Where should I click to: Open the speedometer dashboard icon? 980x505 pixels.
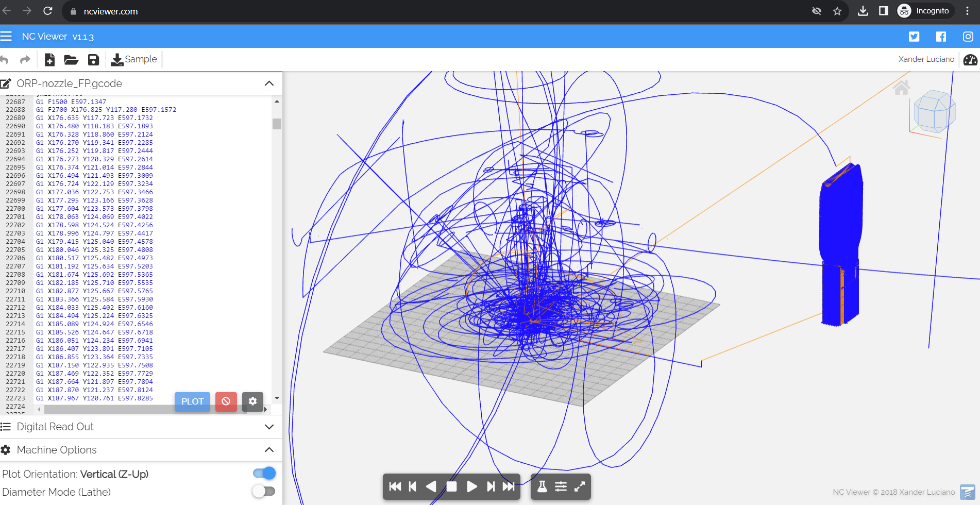click(970, 60)
